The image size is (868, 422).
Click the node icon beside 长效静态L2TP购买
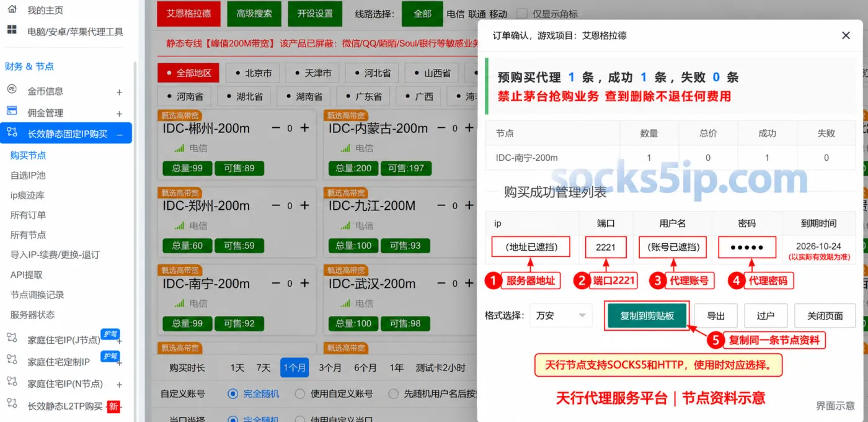coord(12,404)
